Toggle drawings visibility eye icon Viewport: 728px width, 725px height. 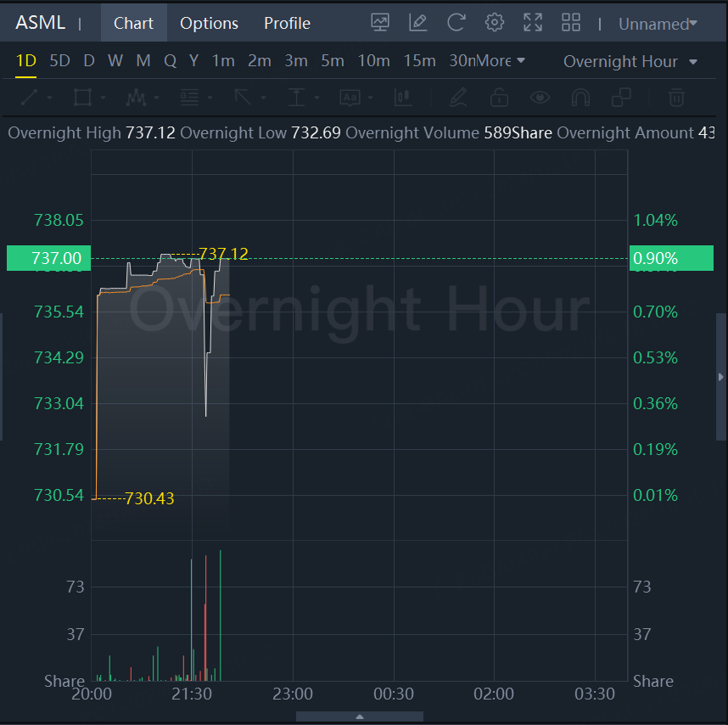click(540, 98)
